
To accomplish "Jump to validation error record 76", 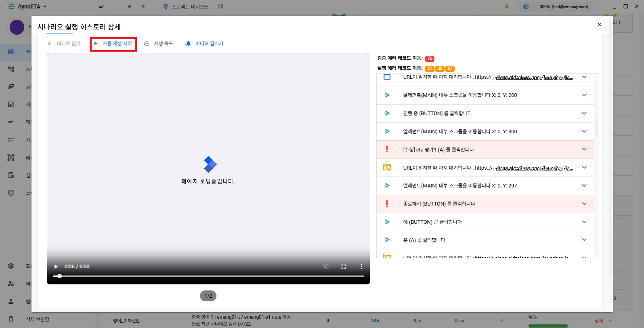I will (430, 59).
